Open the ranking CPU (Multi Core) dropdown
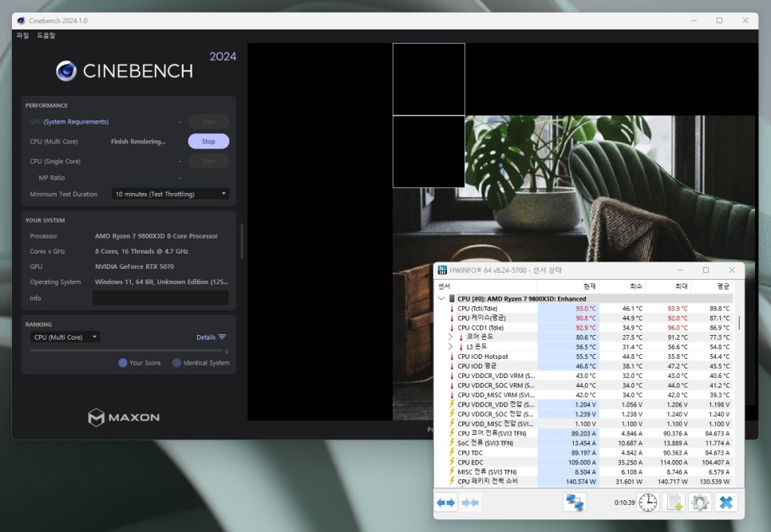 65,337
